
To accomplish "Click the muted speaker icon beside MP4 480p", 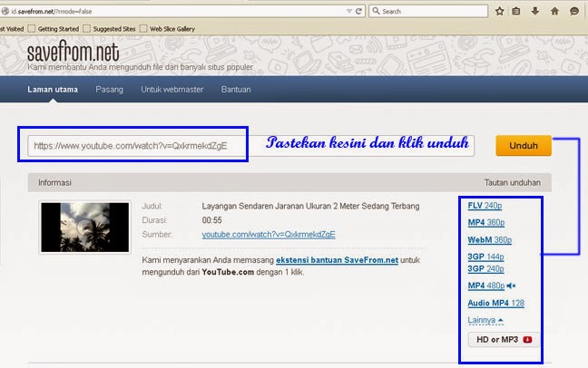I will (511, 286).
